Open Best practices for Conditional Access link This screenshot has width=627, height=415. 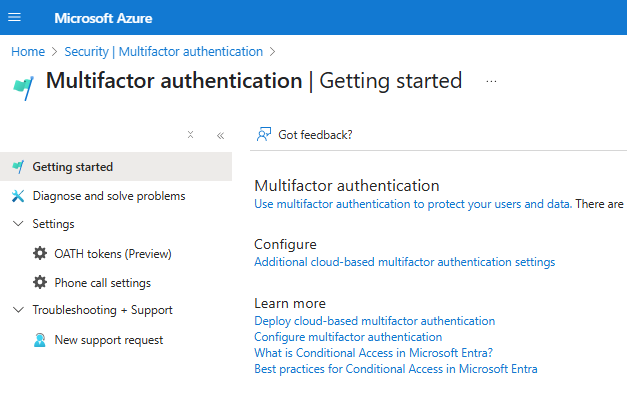pos(396,369)
